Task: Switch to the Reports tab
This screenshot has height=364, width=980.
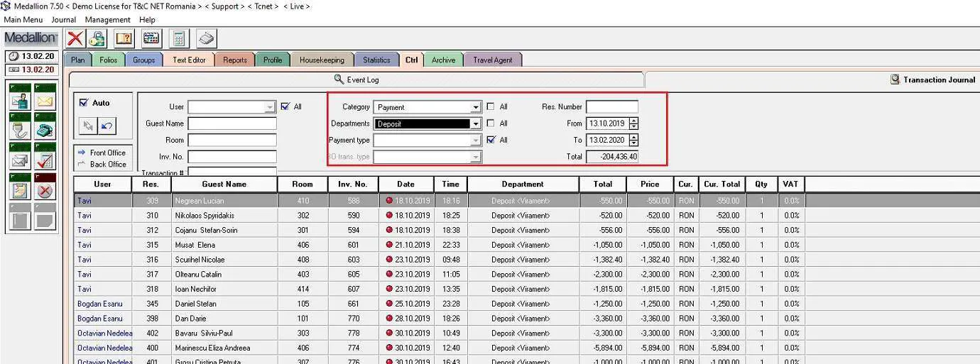Action: (x=235, y=60)
